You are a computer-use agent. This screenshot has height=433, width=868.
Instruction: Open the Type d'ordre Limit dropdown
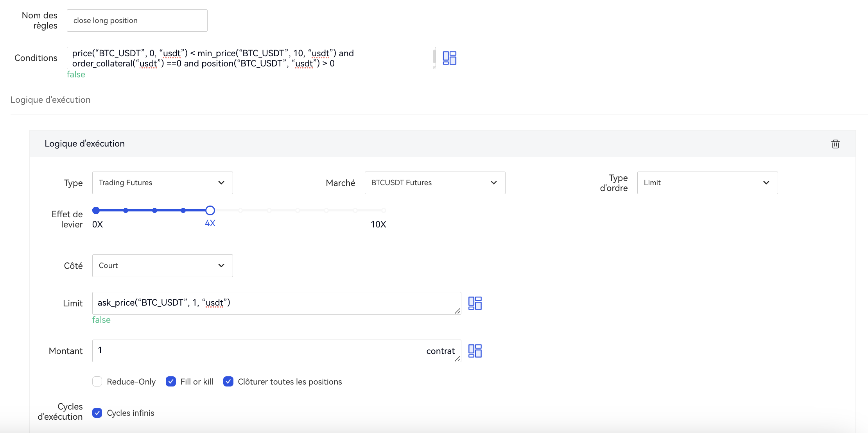click(x=707, y=183)
